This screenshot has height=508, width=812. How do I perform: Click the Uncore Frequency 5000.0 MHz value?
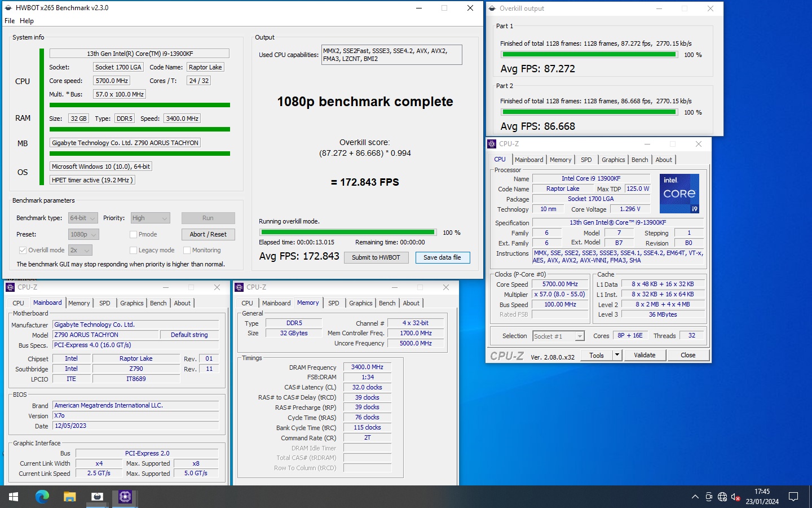[416, 343]
